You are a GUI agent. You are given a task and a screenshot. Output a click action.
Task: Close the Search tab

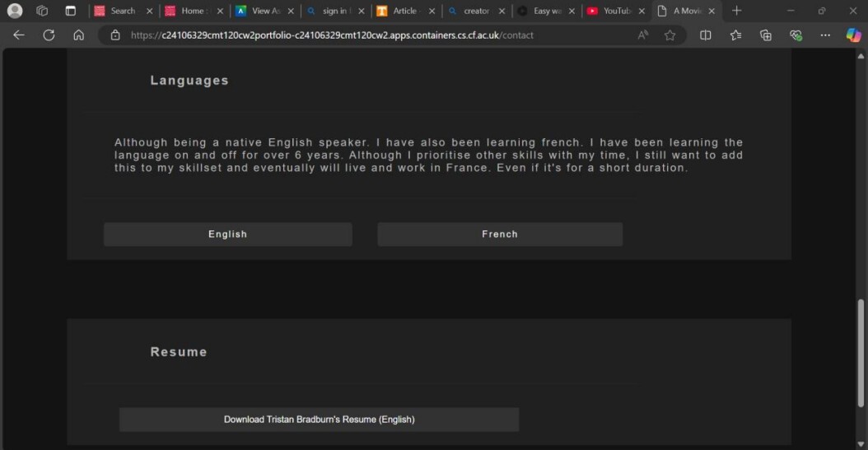click(x=149, y=11)
